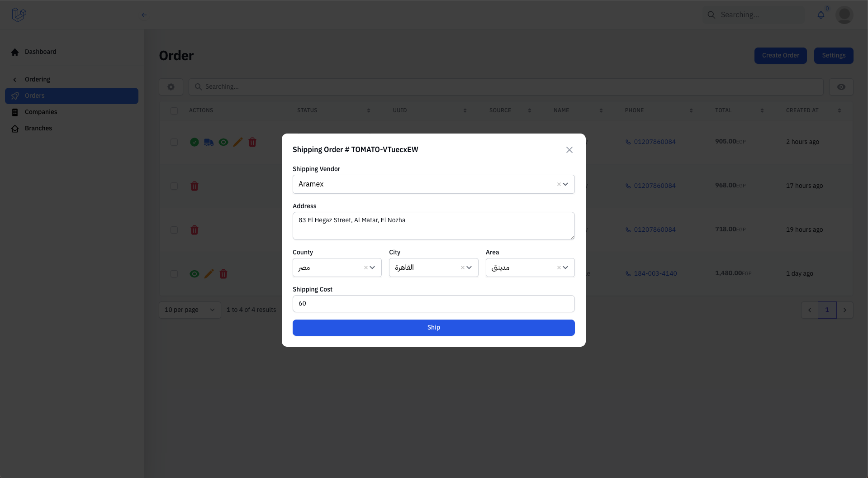Go to the previous results page
The height and width of the screenshot is (478, 868).
[810, 310]
